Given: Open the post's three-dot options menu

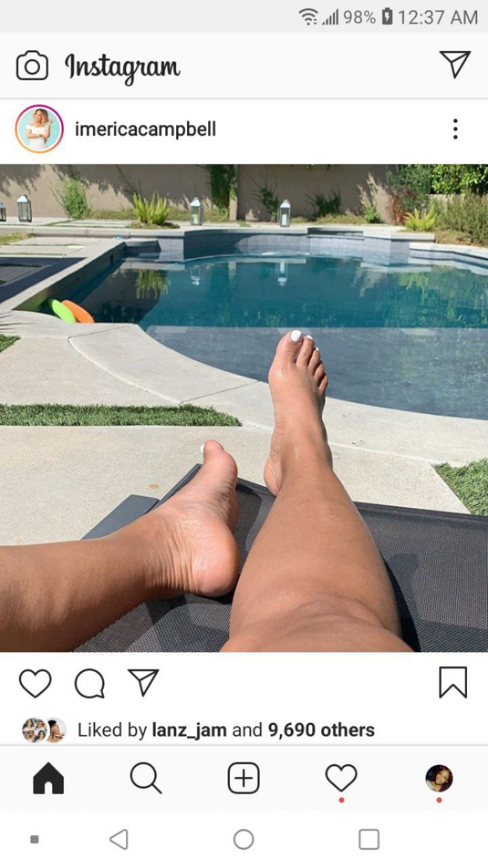Looking at the screenshot, I should point(455,129).
